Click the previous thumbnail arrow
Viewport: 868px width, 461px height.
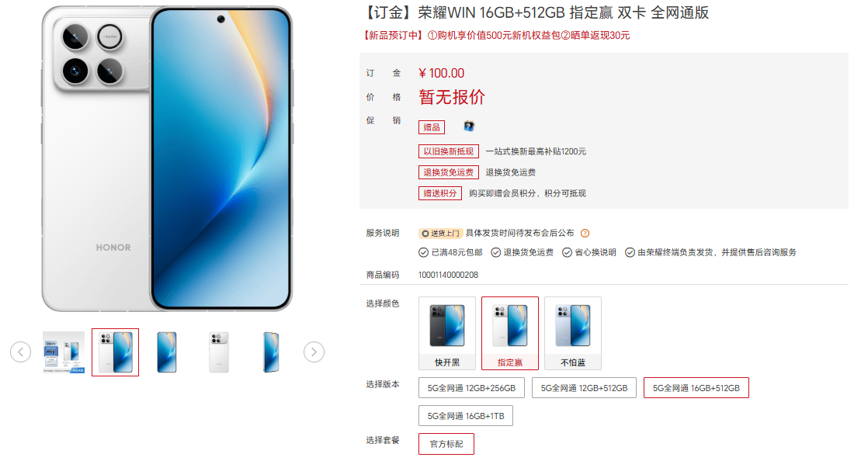(x=20, y=352)
